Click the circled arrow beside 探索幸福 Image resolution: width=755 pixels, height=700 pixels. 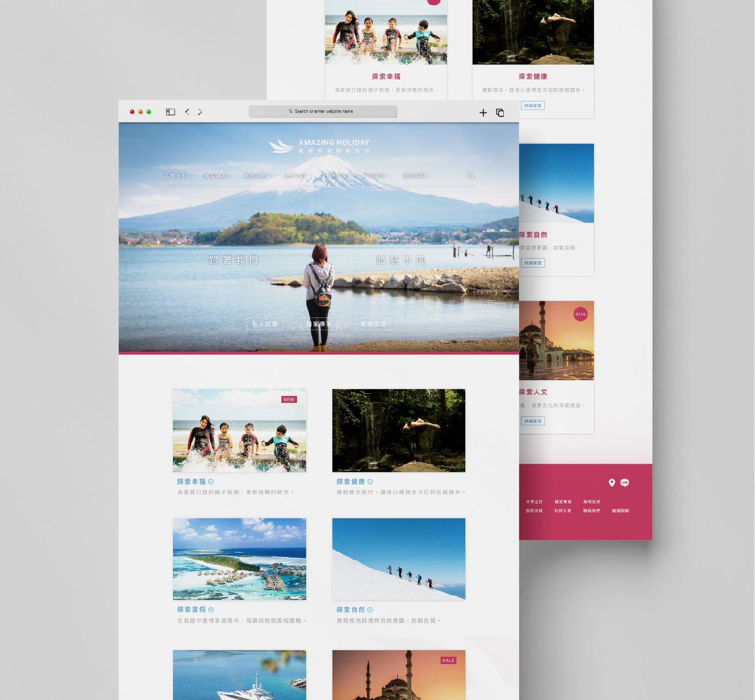pyautogui.click(x=211, y=481)
